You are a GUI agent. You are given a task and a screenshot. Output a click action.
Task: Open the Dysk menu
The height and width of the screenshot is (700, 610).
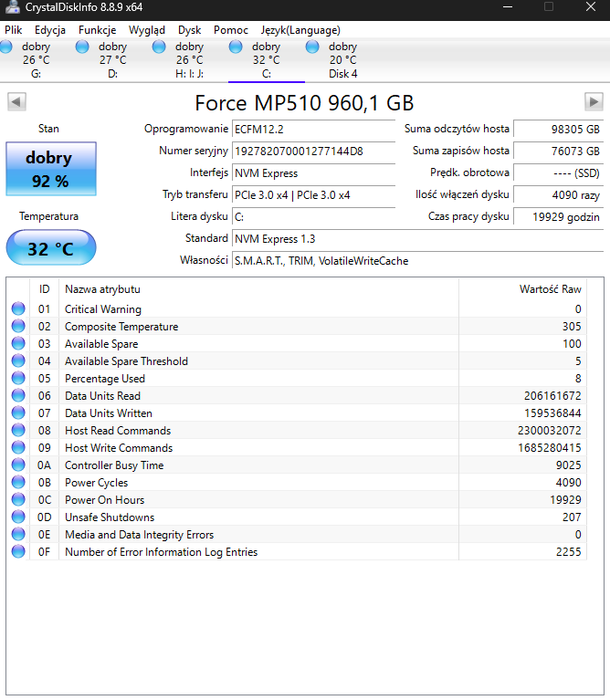189,30
